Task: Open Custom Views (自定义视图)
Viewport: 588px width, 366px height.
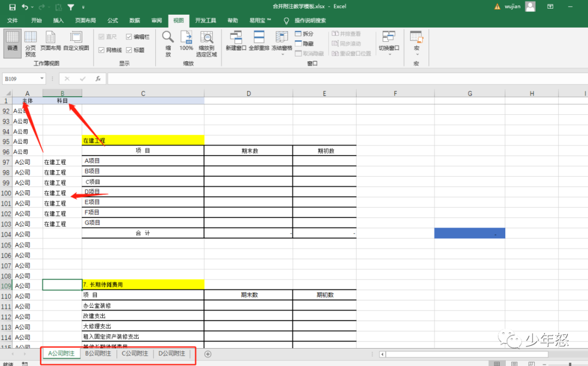Action: pyautogui.click(x=76, y=41)
